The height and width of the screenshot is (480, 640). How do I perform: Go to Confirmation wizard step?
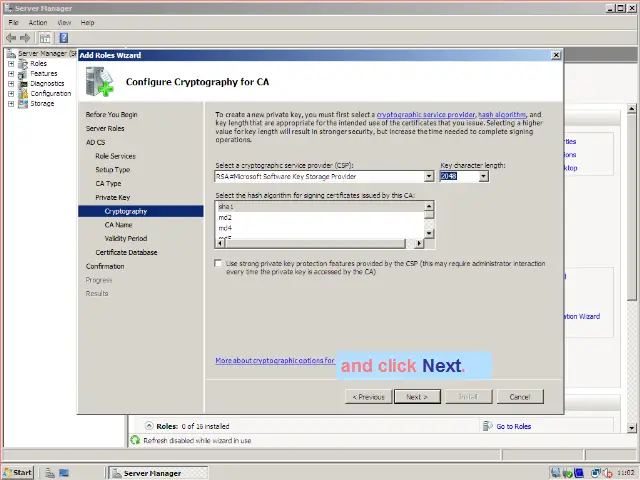point(105,267)
